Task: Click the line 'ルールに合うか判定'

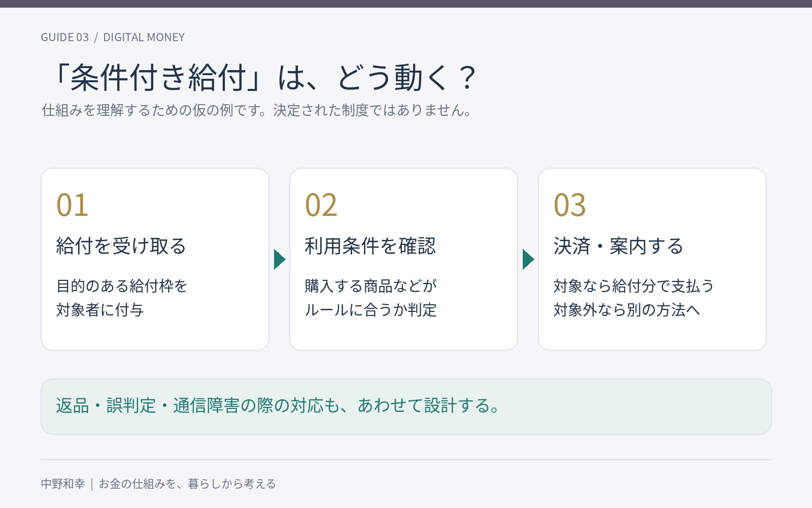Action: [x=371, y=310]
